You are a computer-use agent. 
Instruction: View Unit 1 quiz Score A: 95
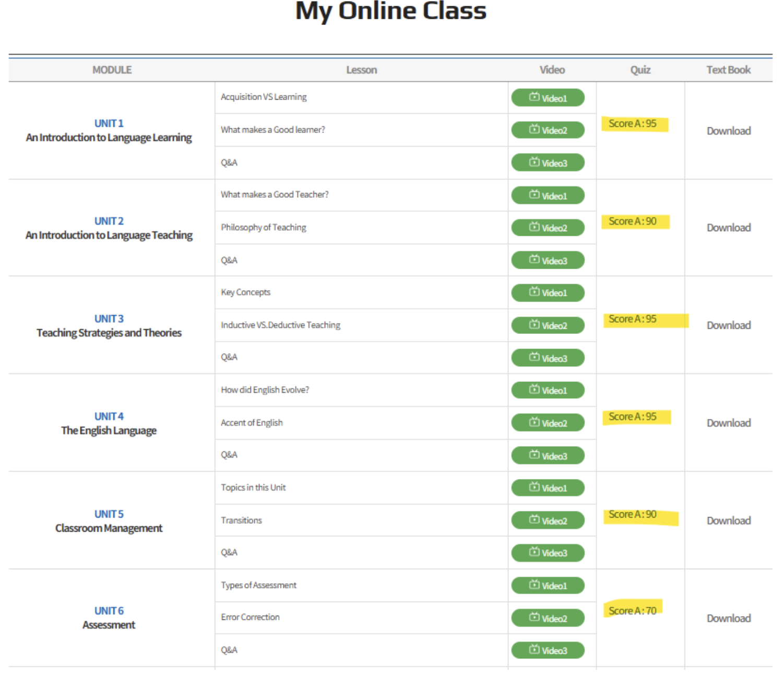click(x=633, y=124)
